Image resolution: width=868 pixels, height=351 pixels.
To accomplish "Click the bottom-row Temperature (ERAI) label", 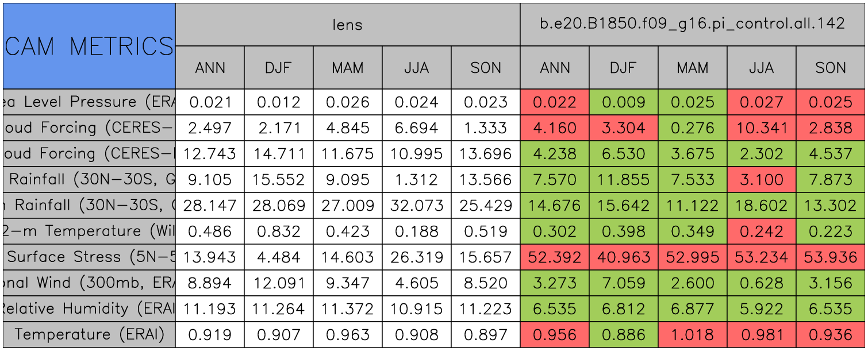I will click(89, 334).
